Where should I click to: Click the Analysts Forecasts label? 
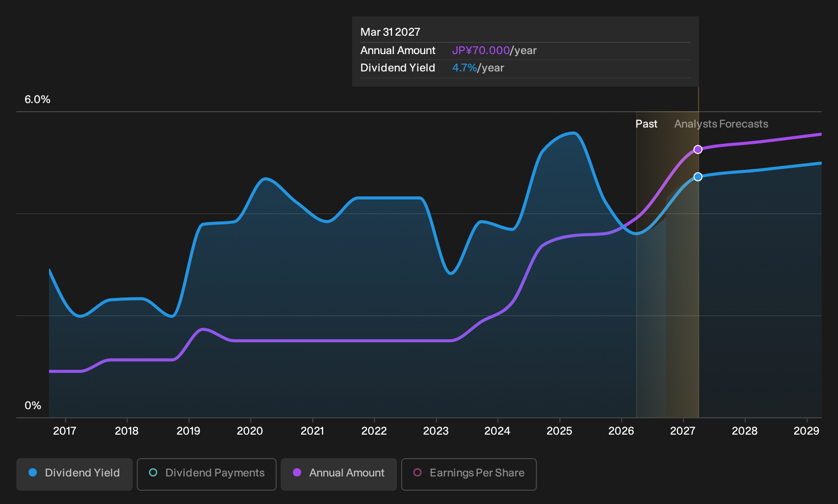click(721, 124)
